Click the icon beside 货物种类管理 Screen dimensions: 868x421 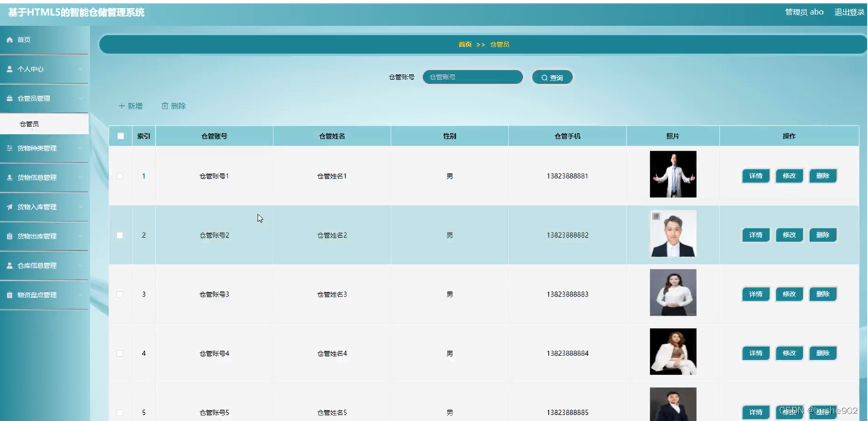pyautogui.click(x=10, y=148)
